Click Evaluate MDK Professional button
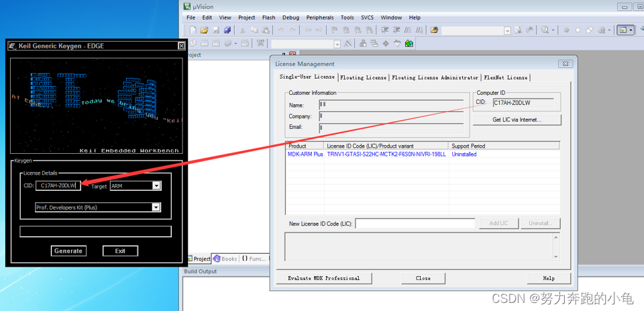The image size is (644, 311). tap(324, 278)
